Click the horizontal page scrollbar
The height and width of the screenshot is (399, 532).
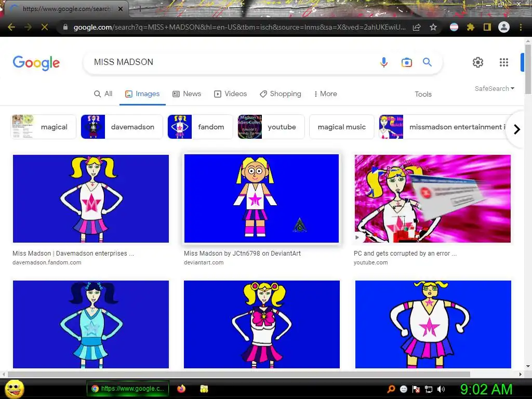tap(238, 374)
